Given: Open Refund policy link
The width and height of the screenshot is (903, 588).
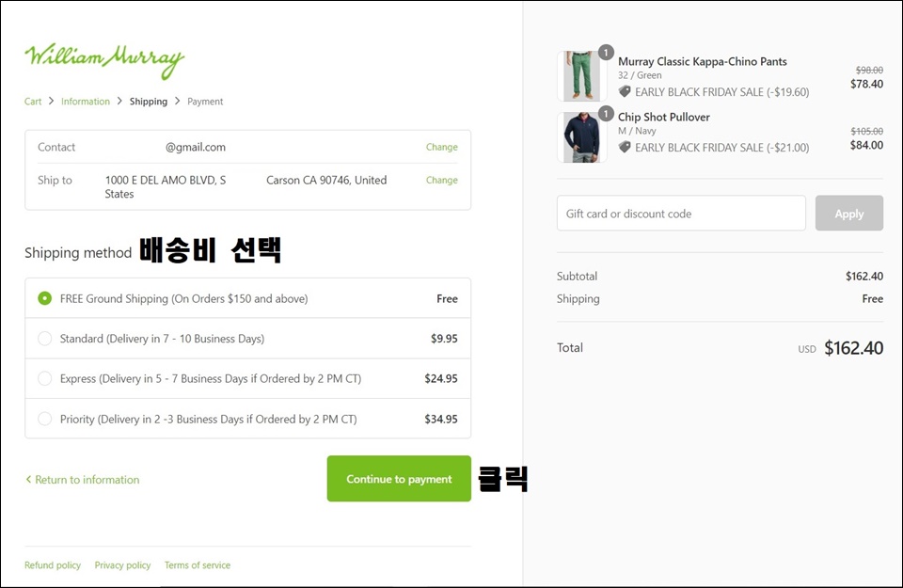Looking at the screenshot, I should [53, 565].
